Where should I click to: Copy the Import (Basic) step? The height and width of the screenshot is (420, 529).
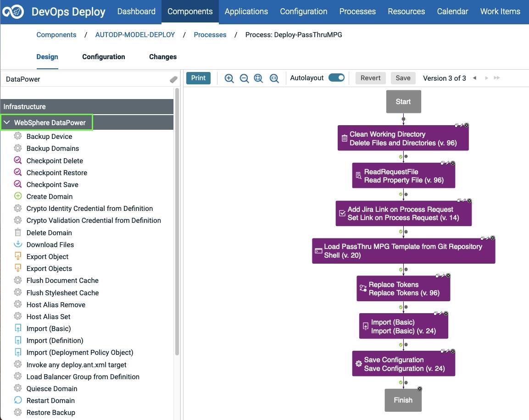point(435,314)
